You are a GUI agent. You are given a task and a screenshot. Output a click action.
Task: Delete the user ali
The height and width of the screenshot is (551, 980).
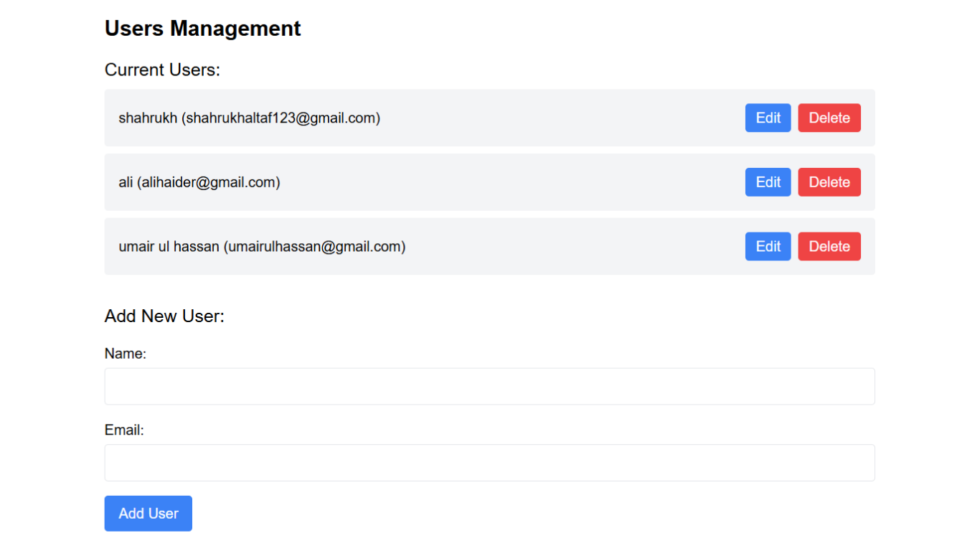pos(829,182)
